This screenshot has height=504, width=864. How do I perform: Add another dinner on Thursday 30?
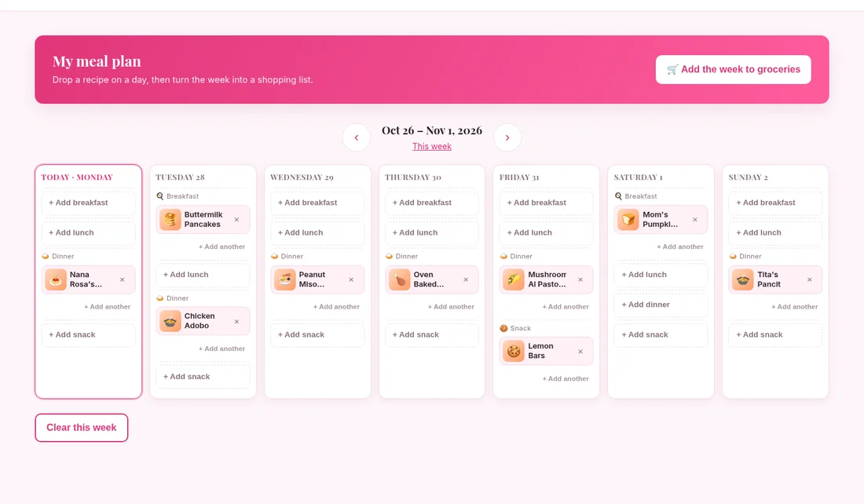tap(452, 307)
